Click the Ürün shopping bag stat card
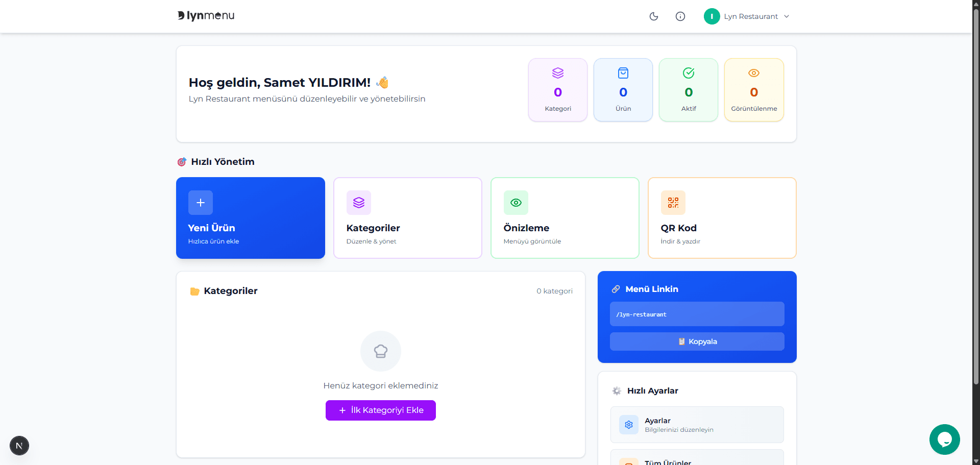The width and height of the screenshot is (980, 465). [623, 90]
